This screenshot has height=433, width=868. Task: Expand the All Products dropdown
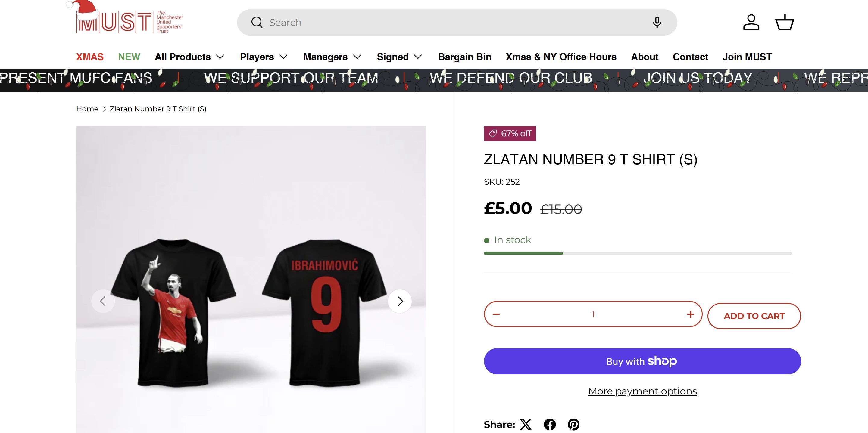coord(189,57)
